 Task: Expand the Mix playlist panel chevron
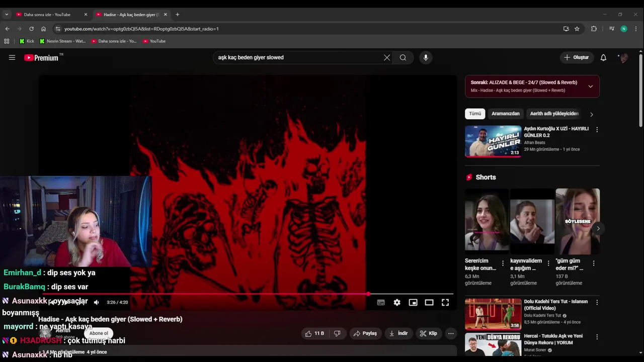(x=591, y=86)
